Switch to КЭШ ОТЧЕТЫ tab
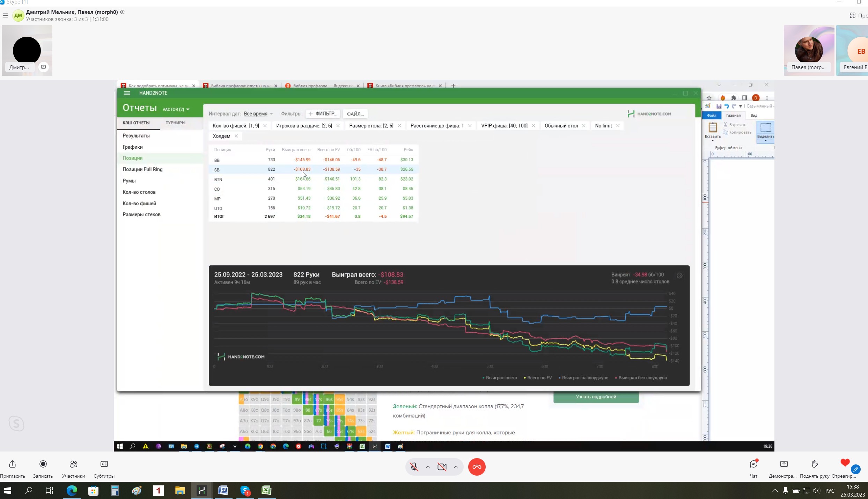 136,123
